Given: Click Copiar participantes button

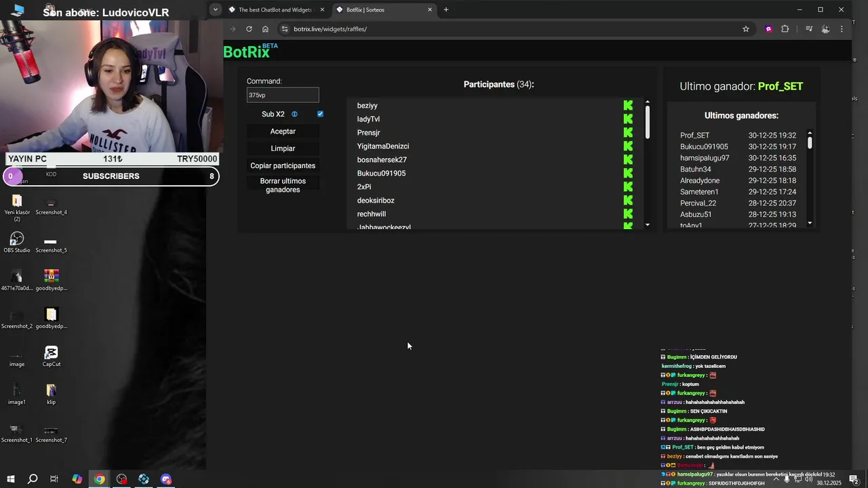Looking at the screenshot, I should click(283, 165).
